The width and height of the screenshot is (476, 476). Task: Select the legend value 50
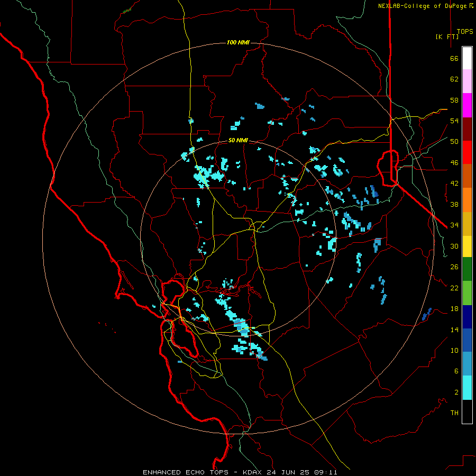click(x=454, y=142)
